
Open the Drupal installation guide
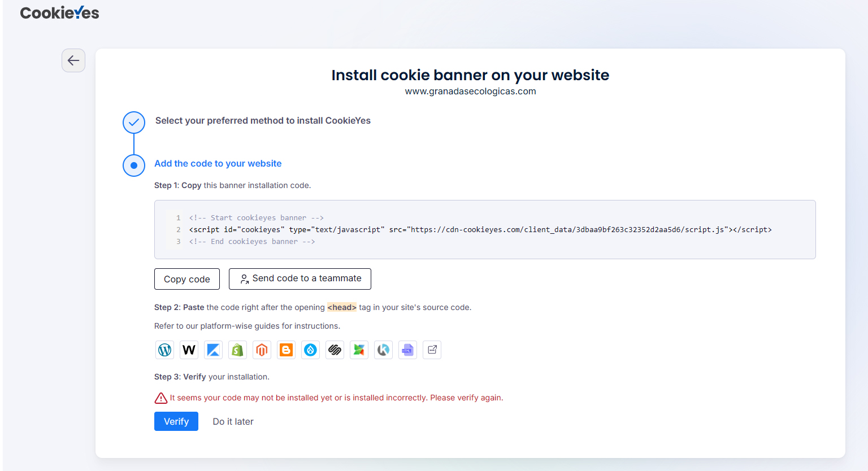point(310,350)
